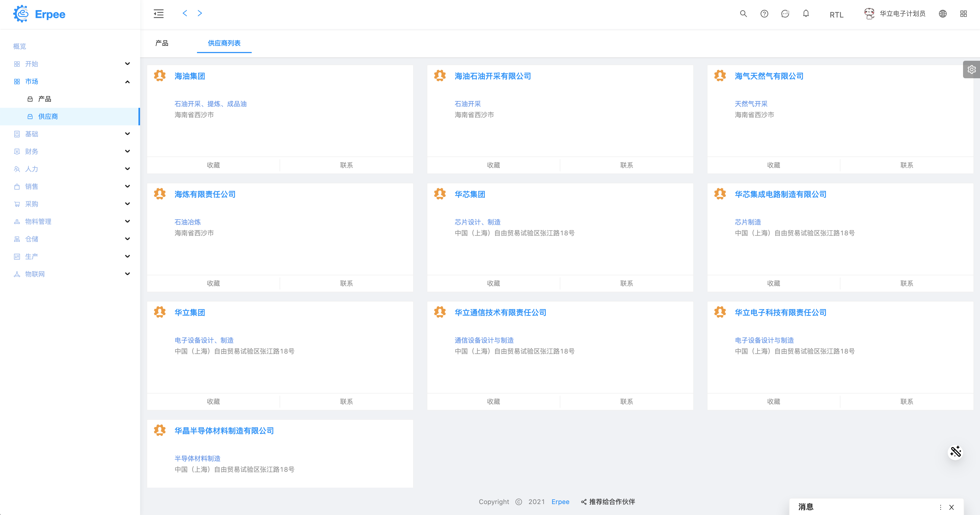Screen dimensions: 980x515
Task: Click 联系 on the 华芯集团 card
Action: (626, 283)
